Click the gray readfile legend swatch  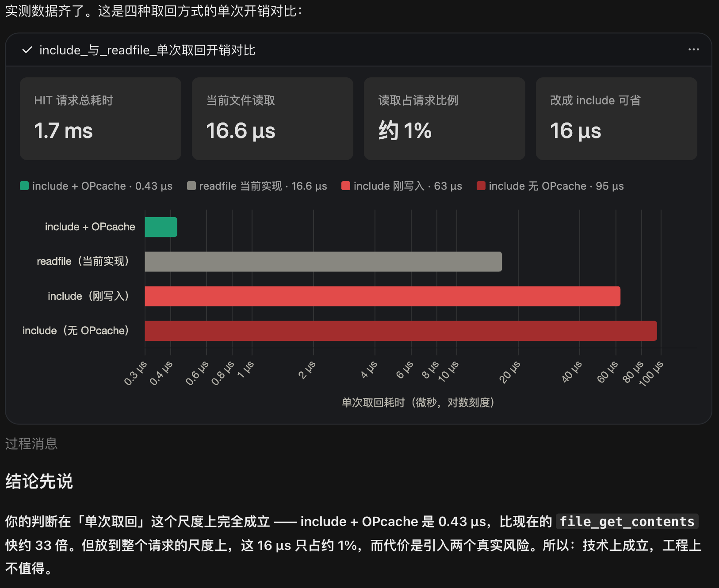[x=191, y=186]
